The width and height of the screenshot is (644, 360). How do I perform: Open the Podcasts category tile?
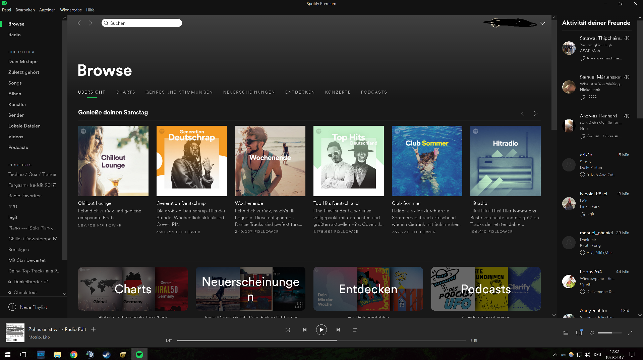tap(486, 289)
